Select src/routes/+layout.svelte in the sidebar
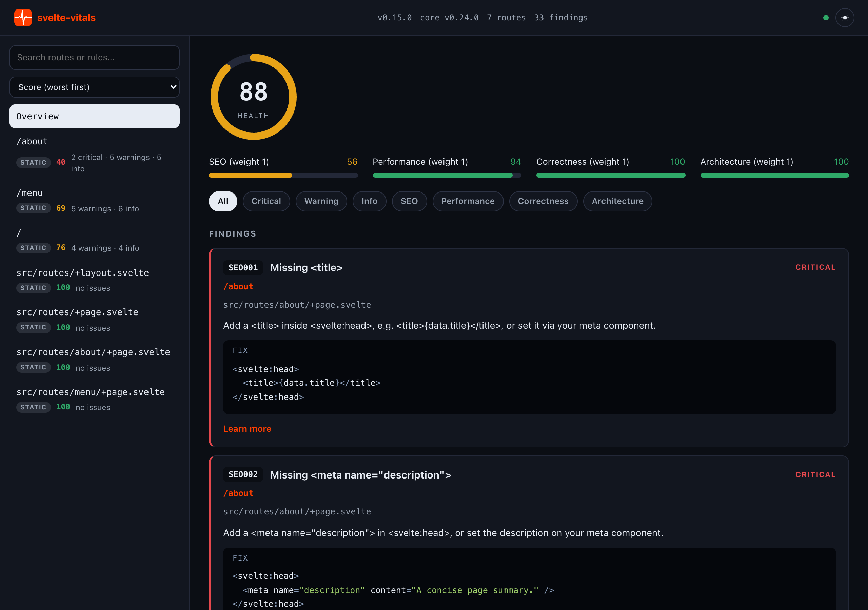This screenshot has width=868, height=610. tap(95, 281)
